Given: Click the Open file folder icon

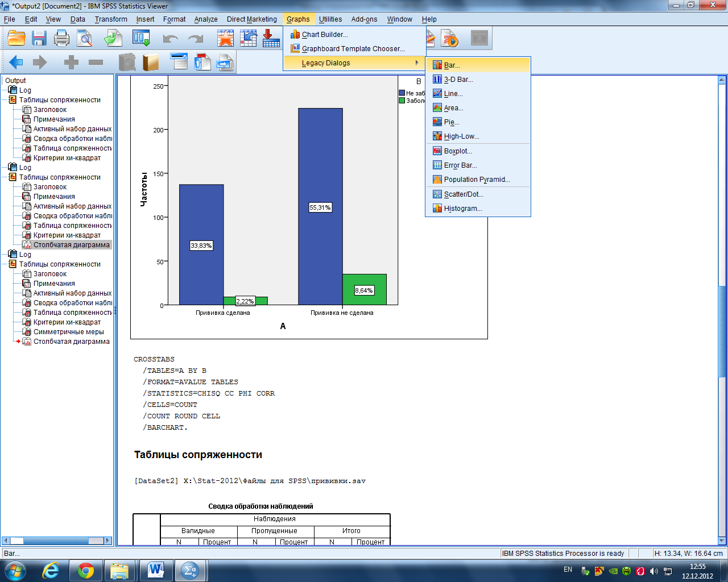Looking at the screenshot, I should [16, 38].
